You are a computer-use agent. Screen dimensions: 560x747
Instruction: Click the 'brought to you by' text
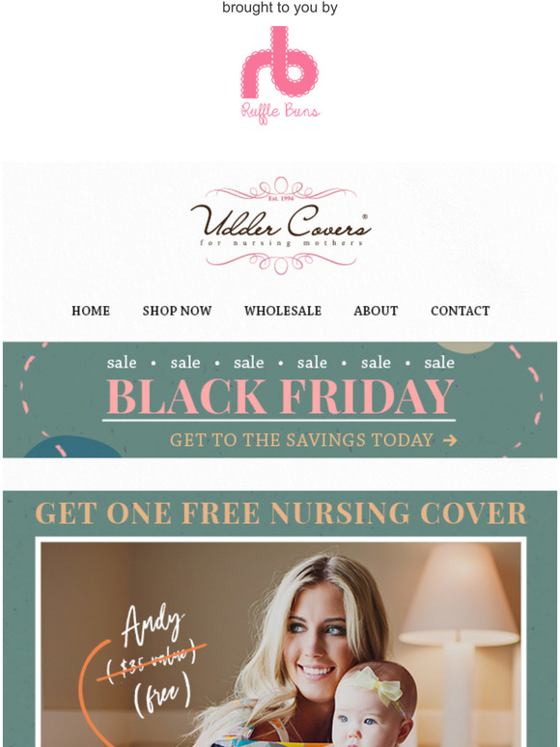(x=280, y=8)
